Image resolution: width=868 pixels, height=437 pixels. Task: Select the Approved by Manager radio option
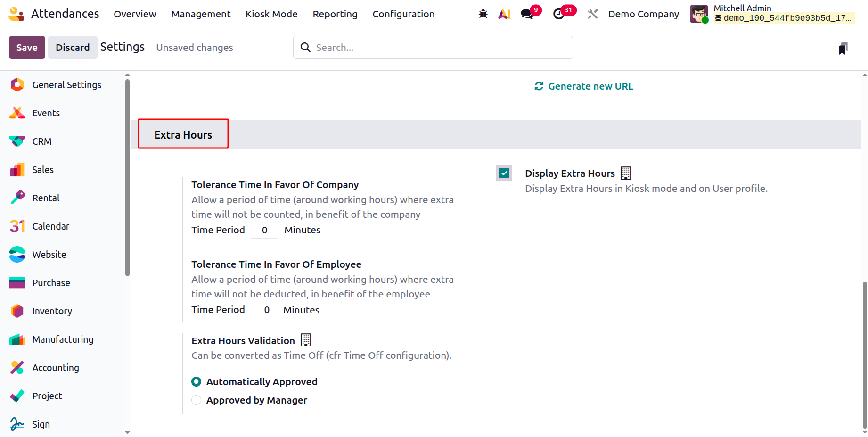(197, 400)
